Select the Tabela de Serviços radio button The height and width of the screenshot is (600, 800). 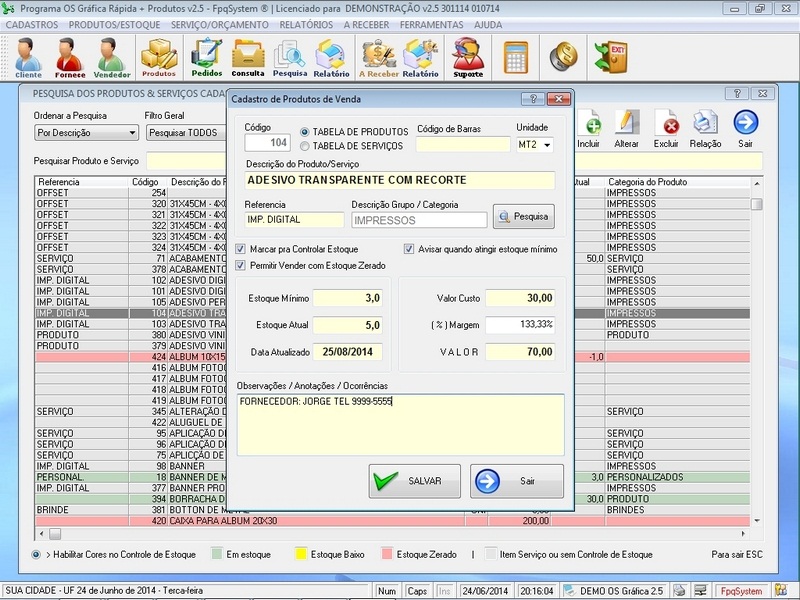(306, 146)
